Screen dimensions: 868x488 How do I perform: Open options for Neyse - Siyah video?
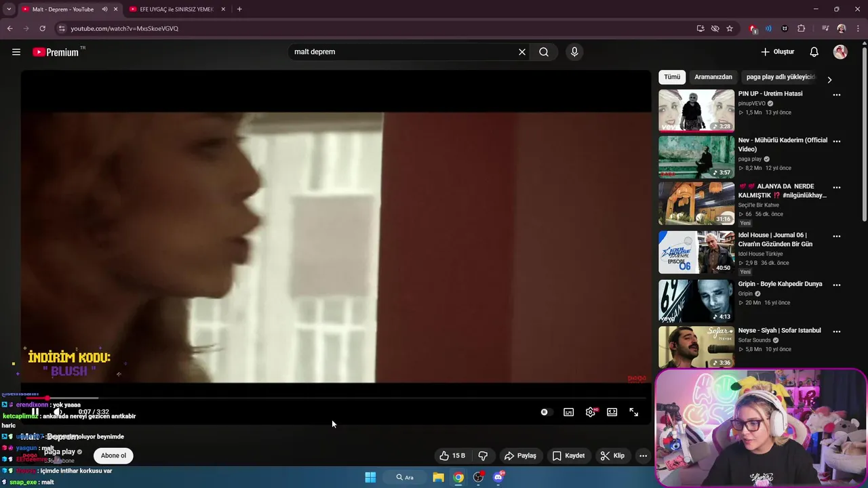pyautogui.click(x=837, y=332)
